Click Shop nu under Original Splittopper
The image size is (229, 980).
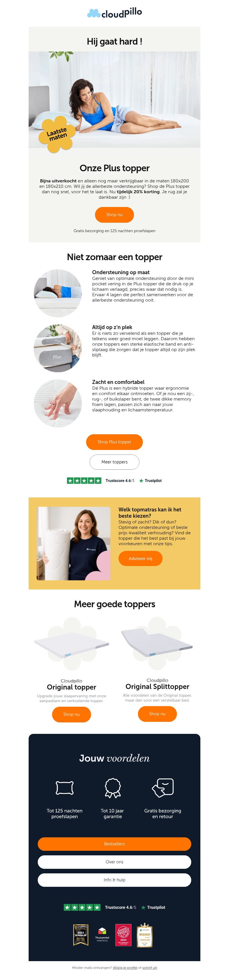point(157,714)
